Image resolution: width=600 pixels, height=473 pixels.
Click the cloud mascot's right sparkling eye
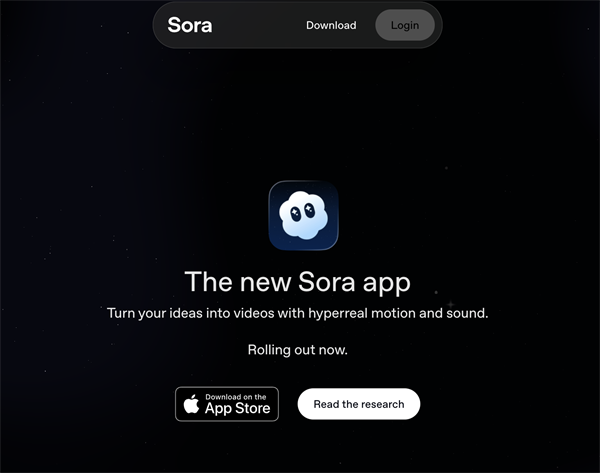309,210
